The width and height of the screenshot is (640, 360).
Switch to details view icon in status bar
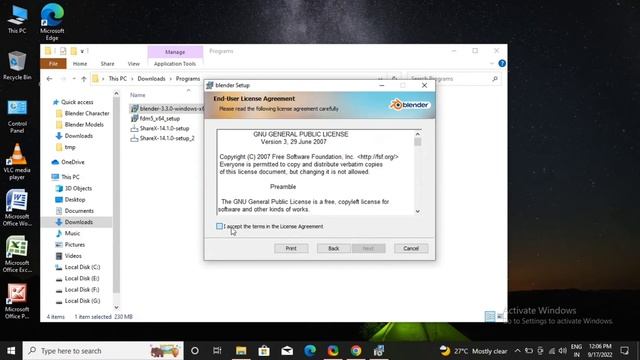[490, 316]
